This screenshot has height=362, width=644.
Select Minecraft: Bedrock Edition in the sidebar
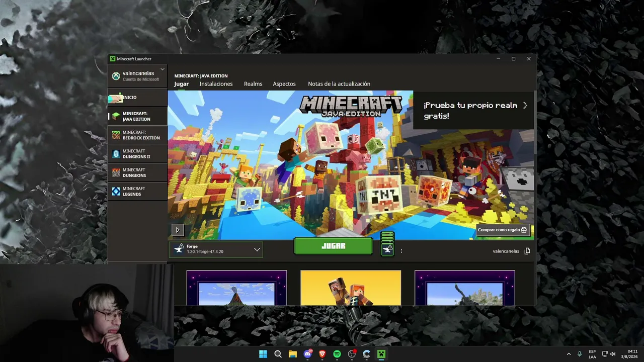point(137,135)
